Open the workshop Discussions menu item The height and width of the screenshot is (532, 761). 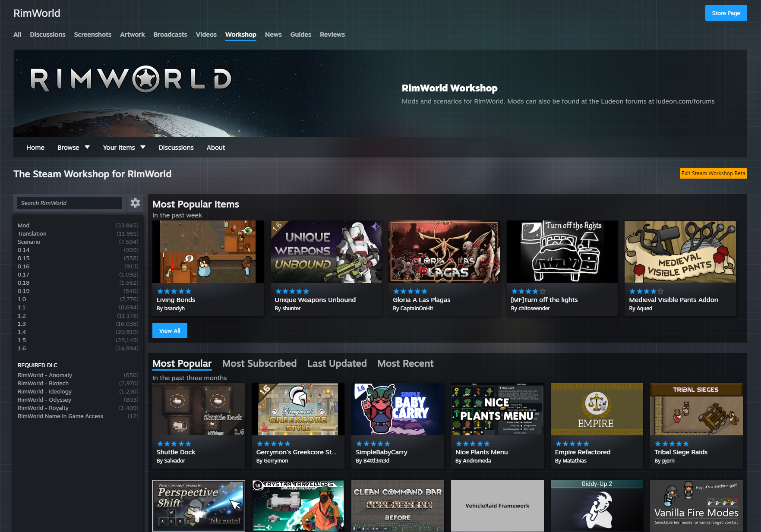(176, 148)
